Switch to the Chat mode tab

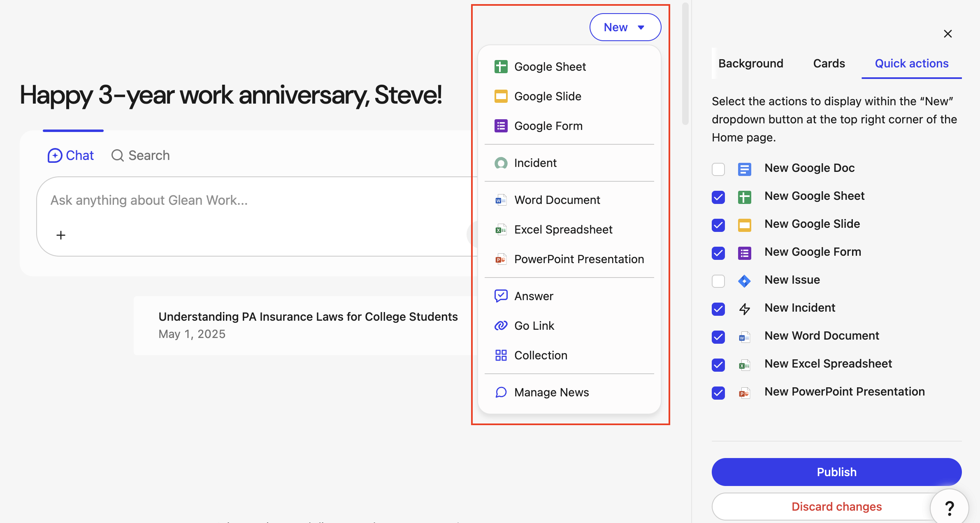tap(71, 155)
